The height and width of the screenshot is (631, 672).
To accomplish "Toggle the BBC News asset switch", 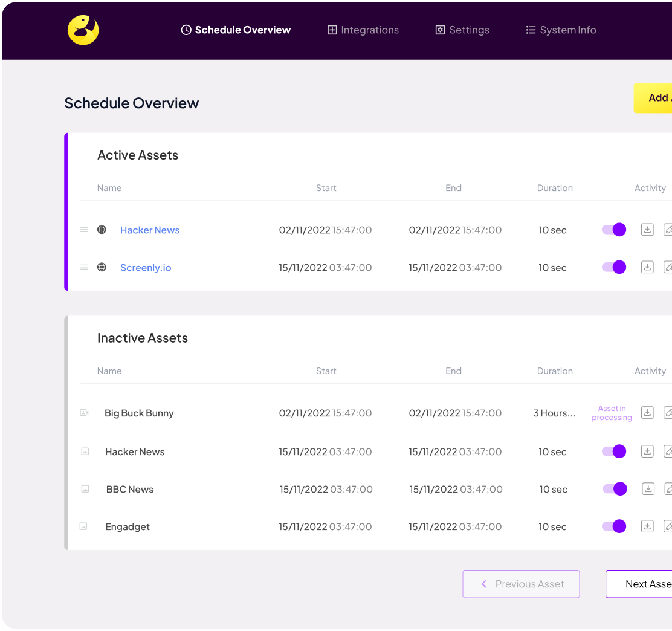I will coord(615,489).
